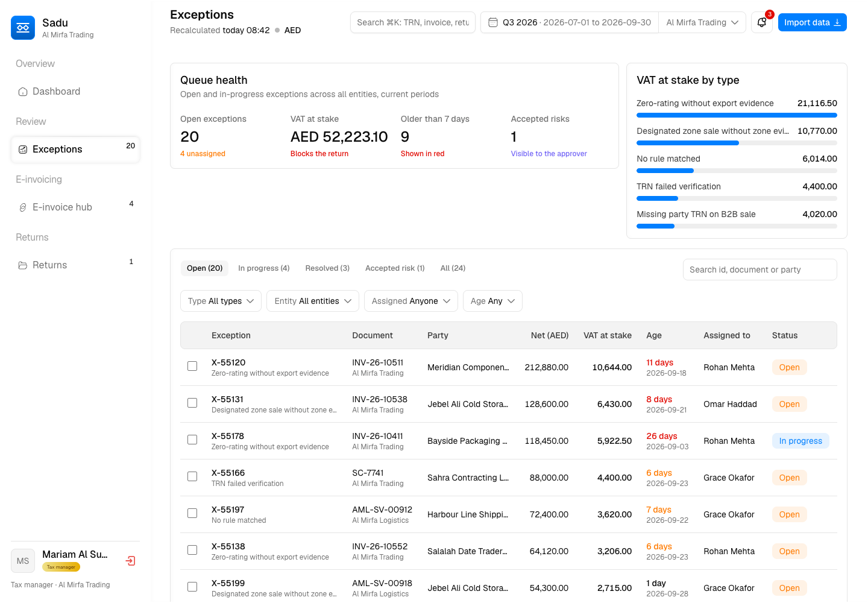This screenshot has width=868, height=603.
Task: Focus the TRN, invoice search field
Action: (x=413, y=22)
